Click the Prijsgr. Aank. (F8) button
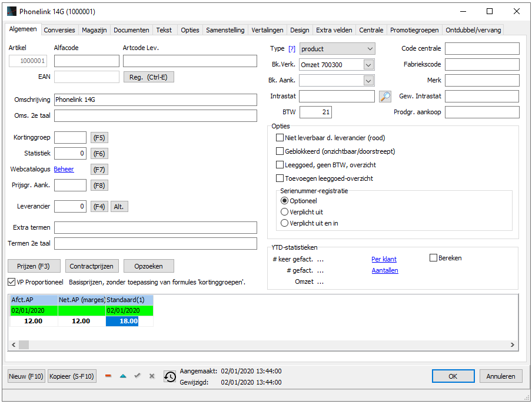 pos(99,186)
